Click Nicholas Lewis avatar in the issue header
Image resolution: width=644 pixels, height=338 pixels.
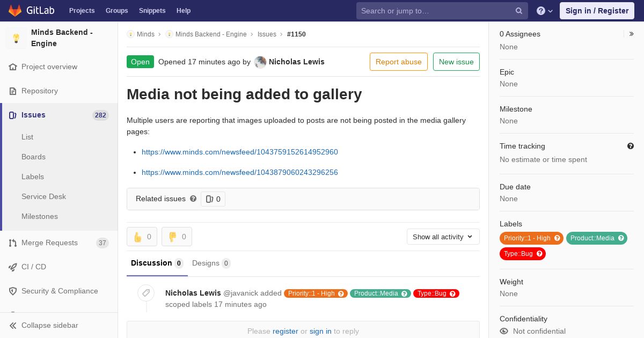click(x=260, y=62)
